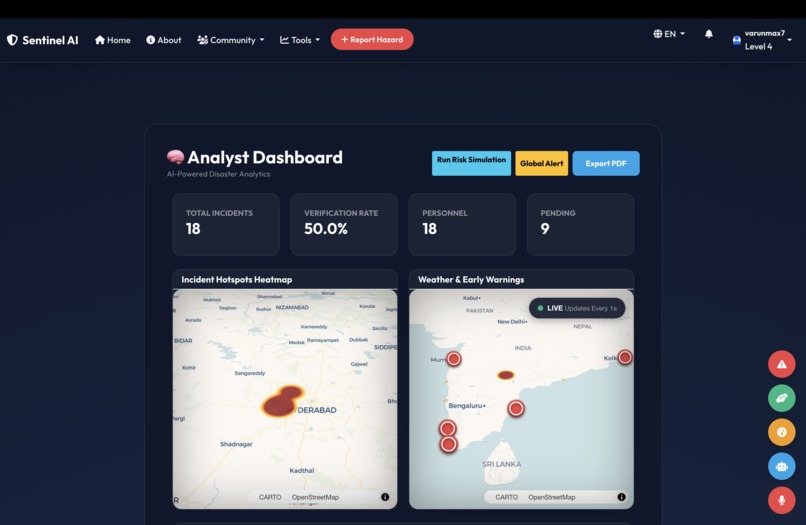Click CARTO link on heatmap map
Screen dimensions: 806x525
tap(270, 497)
